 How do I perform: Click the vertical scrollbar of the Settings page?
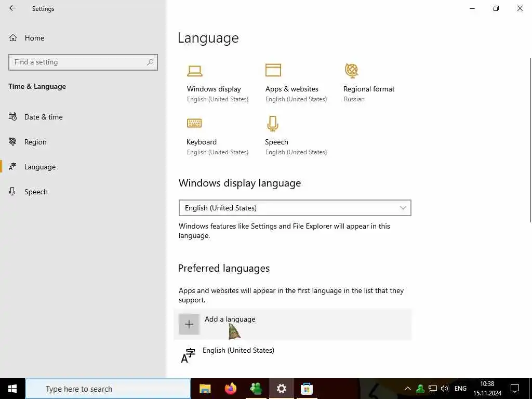click(530, 140)
